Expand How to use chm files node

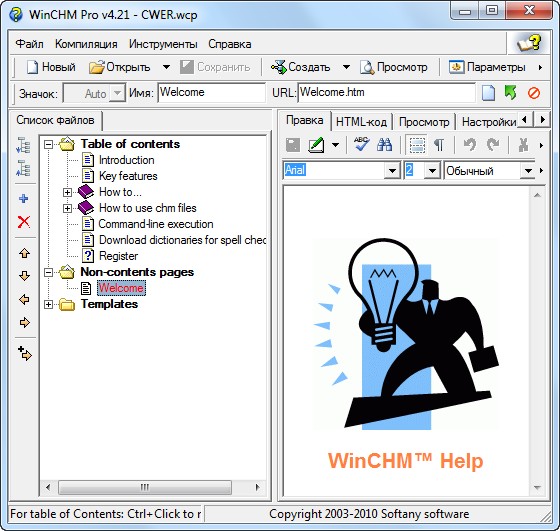tap(67, 208)
